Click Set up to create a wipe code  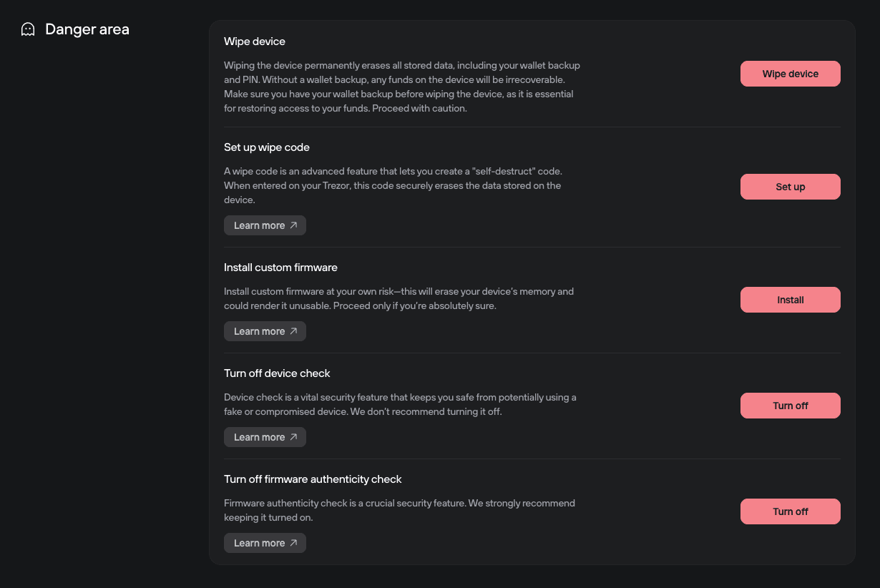point(790,187)
